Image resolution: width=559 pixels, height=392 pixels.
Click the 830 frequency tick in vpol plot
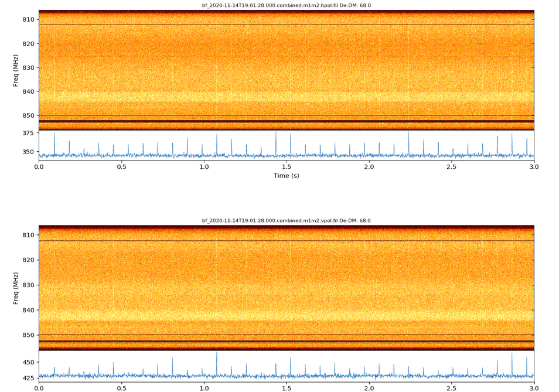coord(29,285)
